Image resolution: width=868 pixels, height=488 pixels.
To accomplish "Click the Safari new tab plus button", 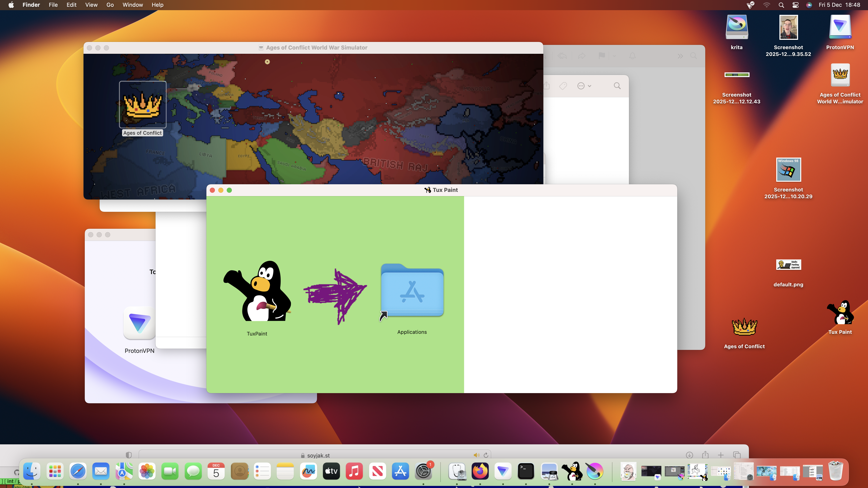I will click(x=721, y=455).
